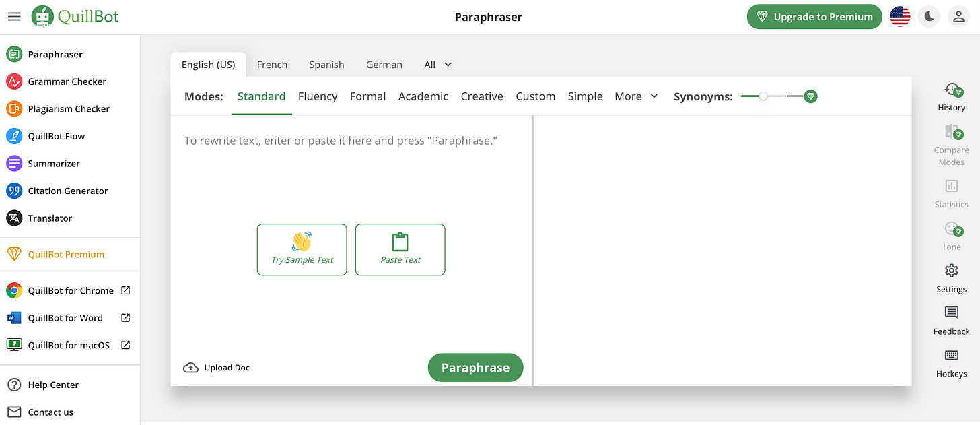Click external link icon beside QuillBot for macOS
This screenshot has height=425, width=980.
click(x=125, y=345)
